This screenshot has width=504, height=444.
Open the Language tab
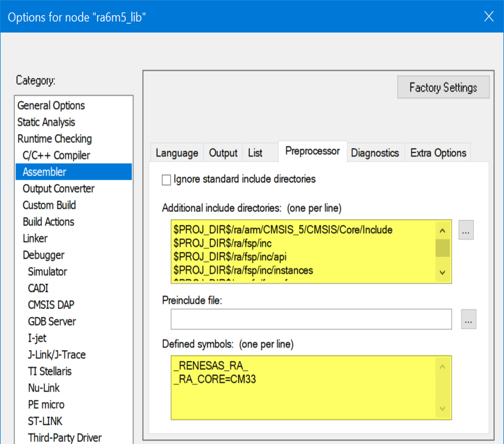click(177, 153)
